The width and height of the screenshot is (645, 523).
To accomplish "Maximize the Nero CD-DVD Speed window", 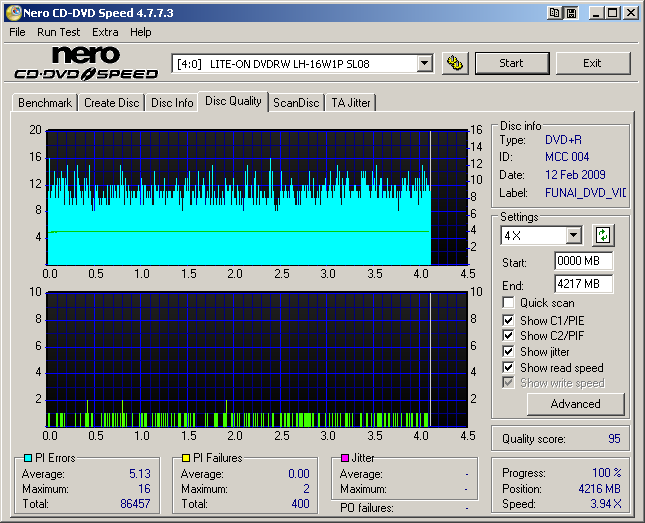I will pos(613,13).
